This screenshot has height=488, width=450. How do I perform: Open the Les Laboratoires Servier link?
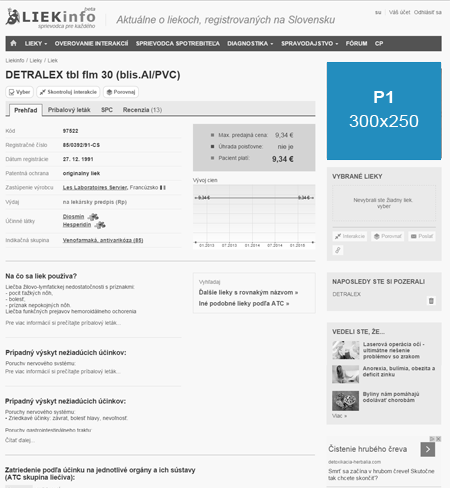click(95, 188)
